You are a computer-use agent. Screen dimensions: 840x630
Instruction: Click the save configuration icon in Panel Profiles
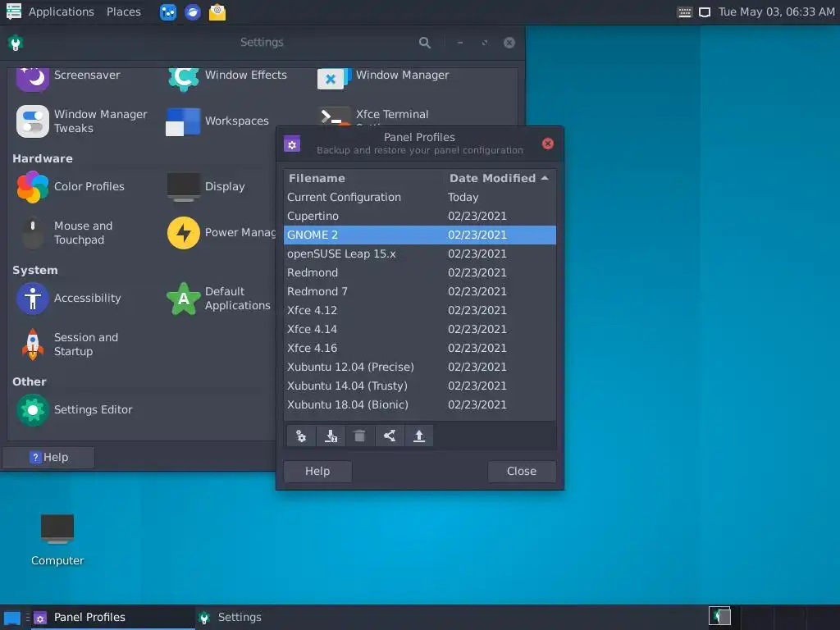[331, 436]
